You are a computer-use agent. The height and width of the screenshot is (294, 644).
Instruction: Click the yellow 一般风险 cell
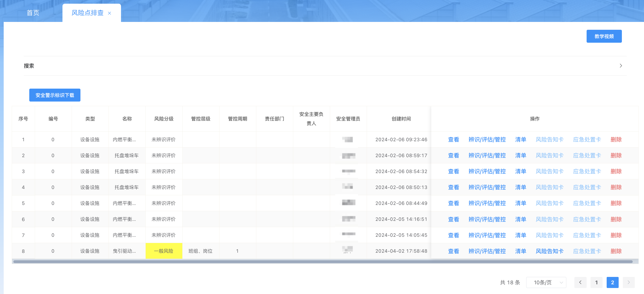click(164, 251)
